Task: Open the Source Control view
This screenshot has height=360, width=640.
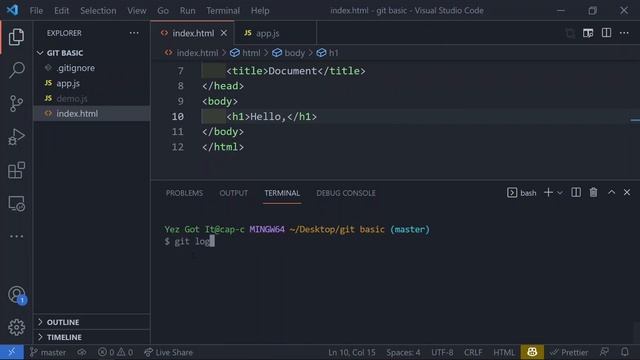Action: (x=16, y=103)
